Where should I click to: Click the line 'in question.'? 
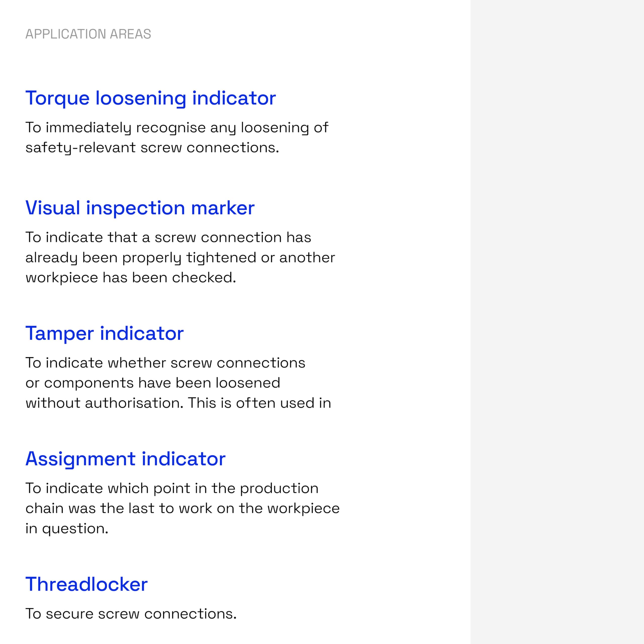(67, 528)
